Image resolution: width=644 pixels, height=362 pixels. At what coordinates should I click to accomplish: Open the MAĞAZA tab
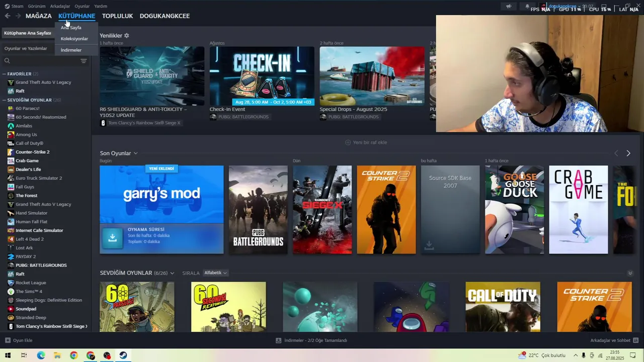pos(39,16)
